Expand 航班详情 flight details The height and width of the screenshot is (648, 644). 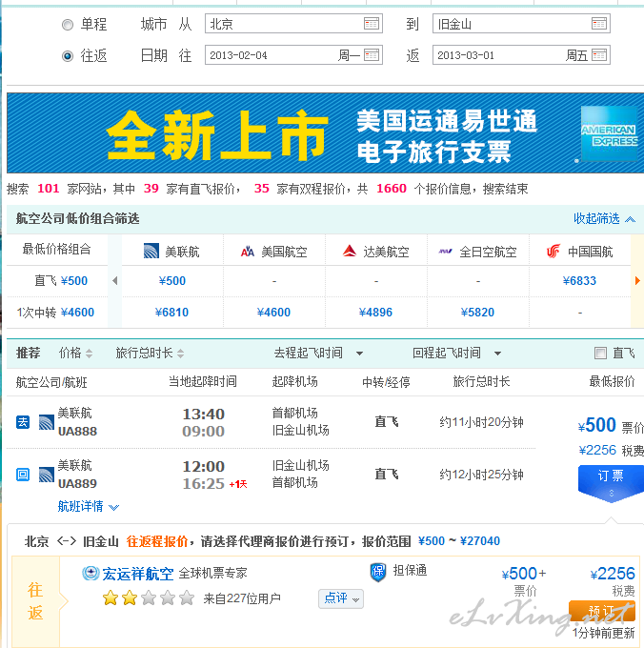click(88, 506)
